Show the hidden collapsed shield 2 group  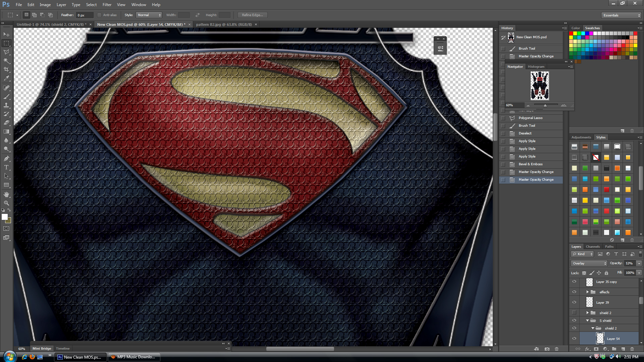click(x=574, y=313)
